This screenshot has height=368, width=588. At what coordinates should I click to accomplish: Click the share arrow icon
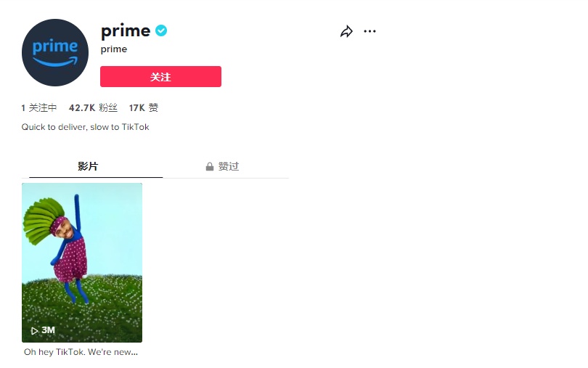point(346,31)
